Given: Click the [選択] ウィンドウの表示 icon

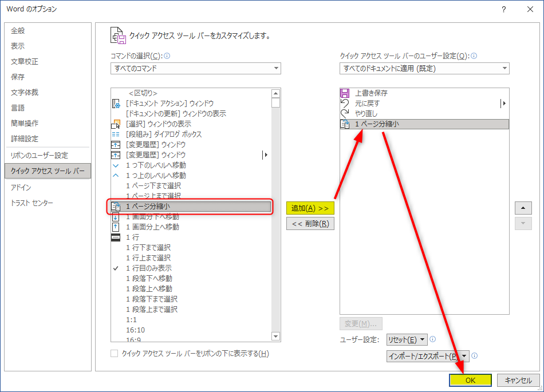Looking at the screenshot, I should click(x=116, y=124).
